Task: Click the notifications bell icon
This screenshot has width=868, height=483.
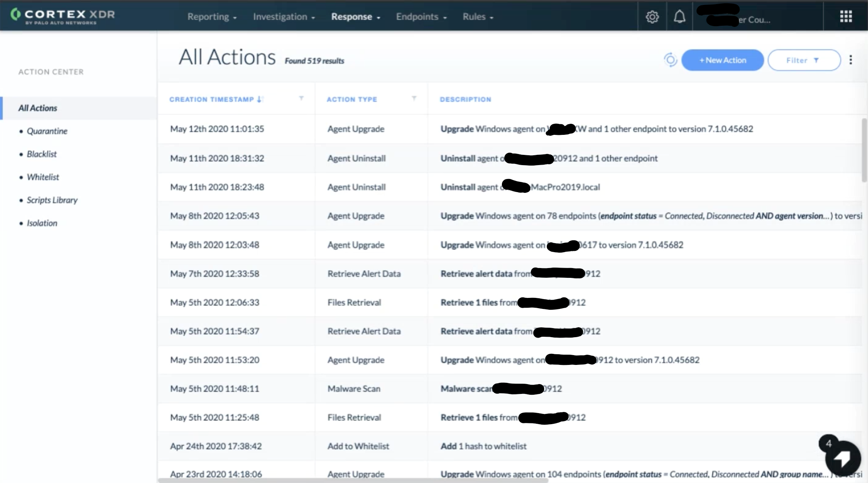Action: tap(679, 17)
